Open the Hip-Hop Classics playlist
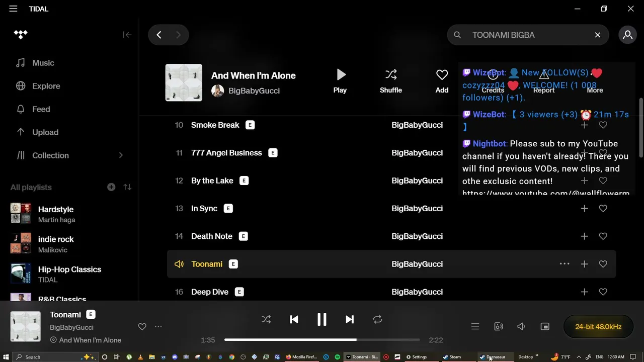This screenshot has width=644, height=362. click(70, 274)
